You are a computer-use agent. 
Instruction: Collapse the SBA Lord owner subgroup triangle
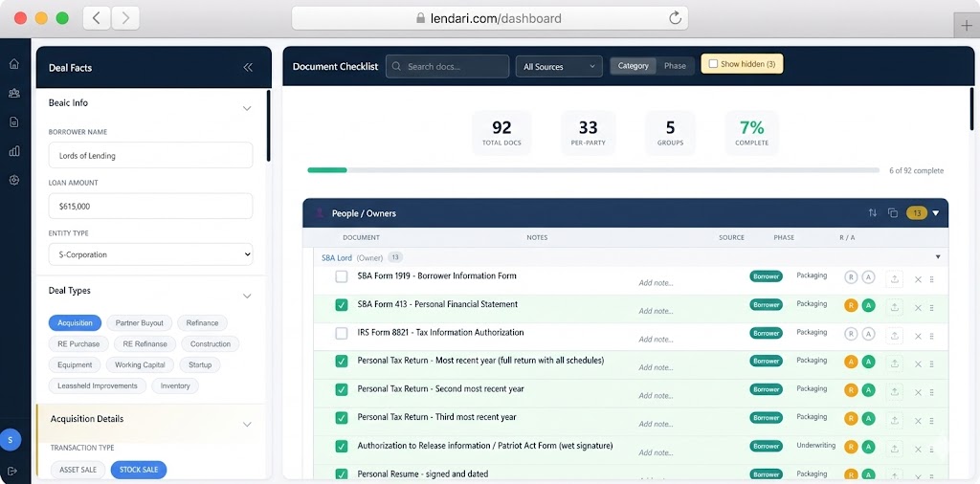coord(938,257)
